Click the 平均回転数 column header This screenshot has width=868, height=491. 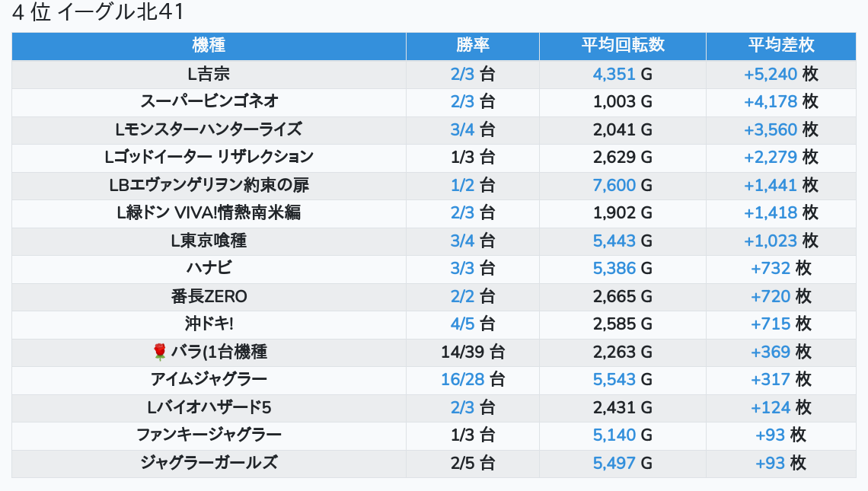(x=622, y=45)
